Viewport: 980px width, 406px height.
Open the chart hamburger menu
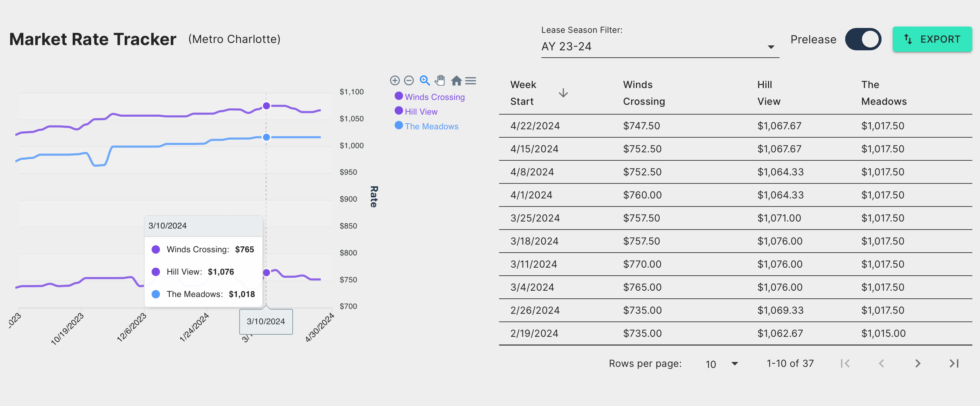pos(470,80)
